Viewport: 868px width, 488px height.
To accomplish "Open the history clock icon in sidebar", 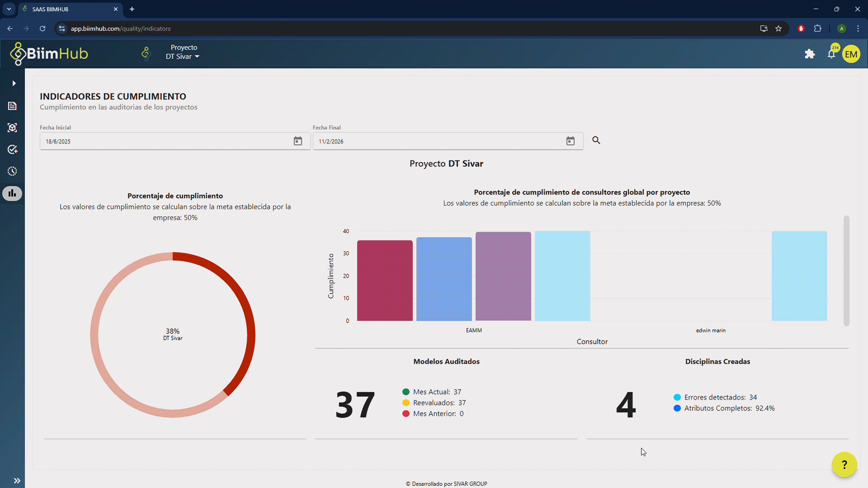I will coord(12,171).
